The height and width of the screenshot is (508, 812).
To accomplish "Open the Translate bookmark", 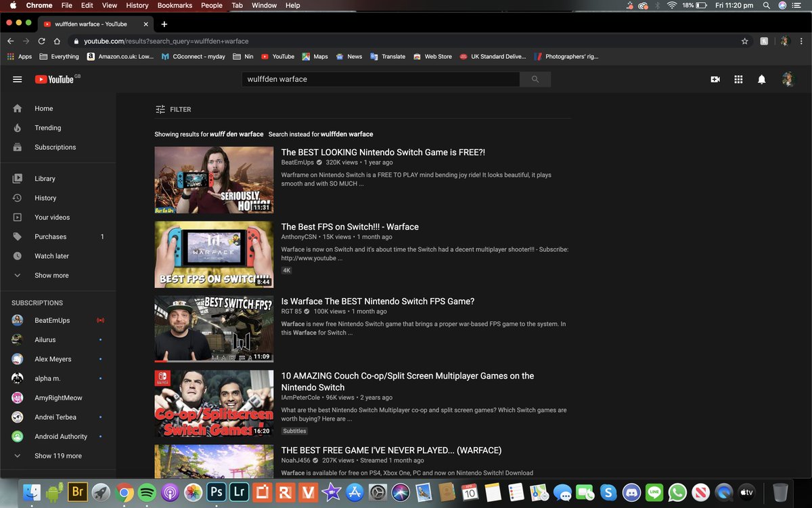I will 387,56.
